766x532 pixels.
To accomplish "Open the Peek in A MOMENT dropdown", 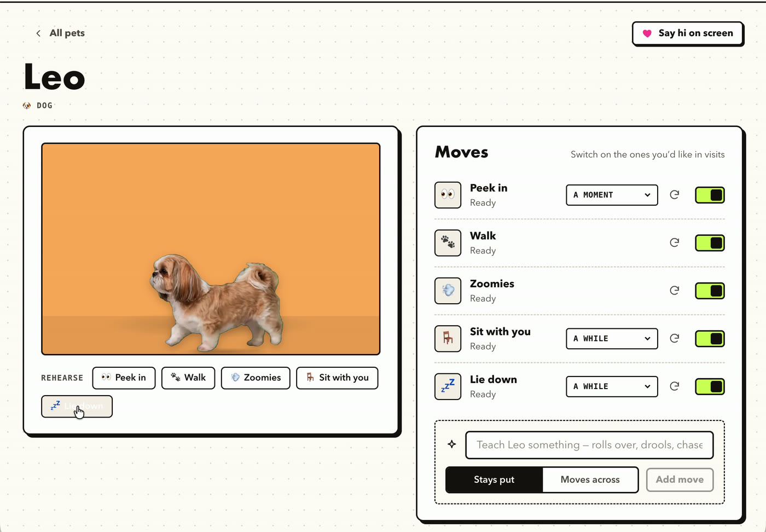I will tap(612, 195).
